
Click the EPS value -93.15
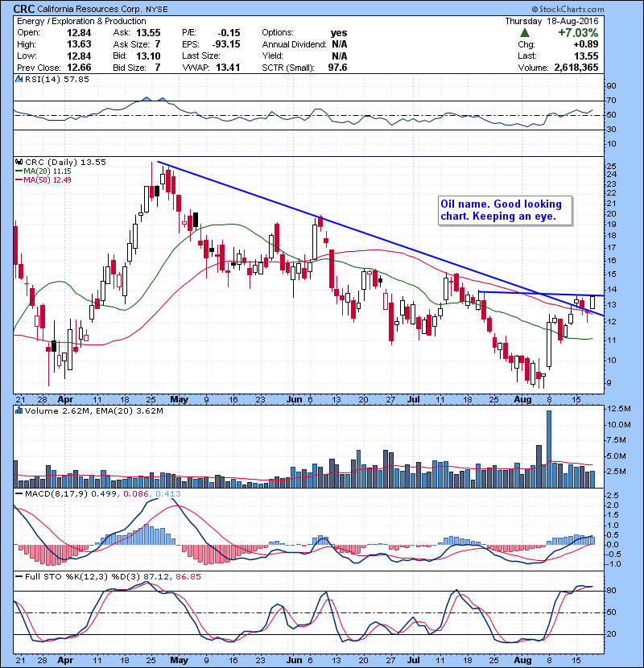(x=226, y=44)
